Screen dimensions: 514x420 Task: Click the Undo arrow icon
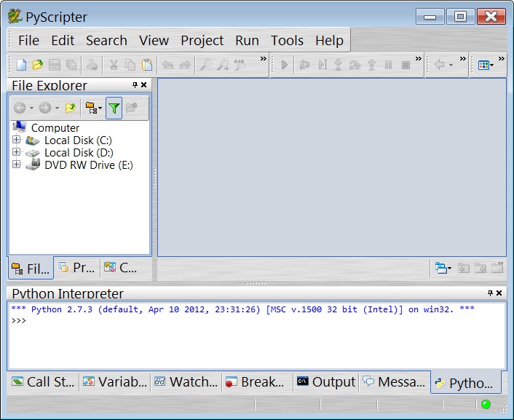[168, 65]
